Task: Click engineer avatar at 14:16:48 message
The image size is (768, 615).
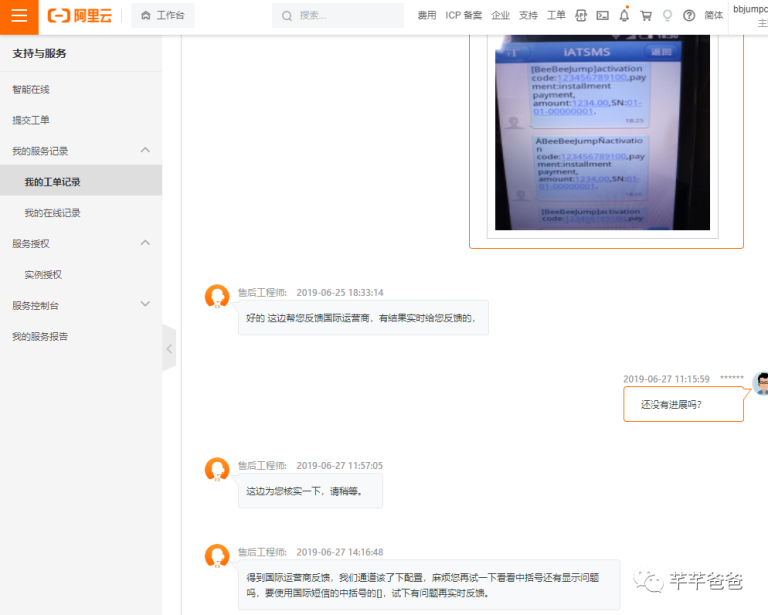Action: point(217,556)
